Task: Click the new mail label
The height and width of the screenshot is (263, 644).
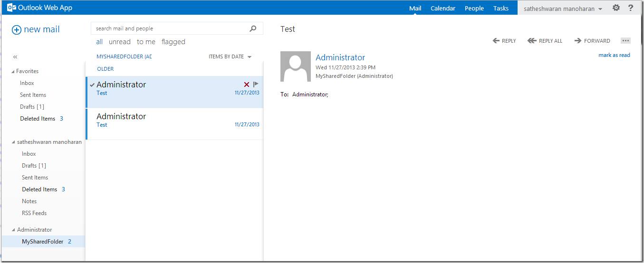Action: pos(42,29)
